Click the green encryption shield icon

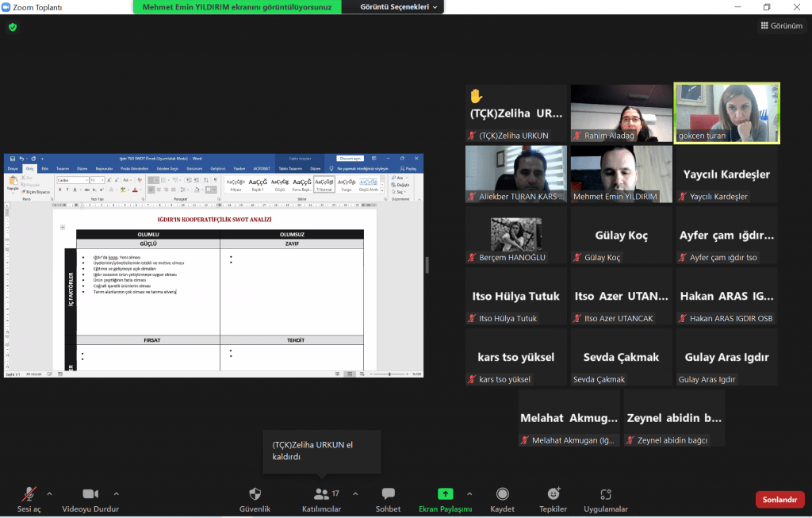[x=13, y=27]
